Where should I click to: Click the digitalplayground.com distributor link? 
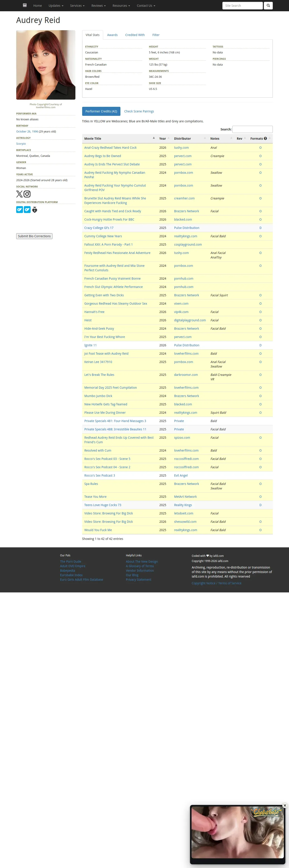pos(190,320)
